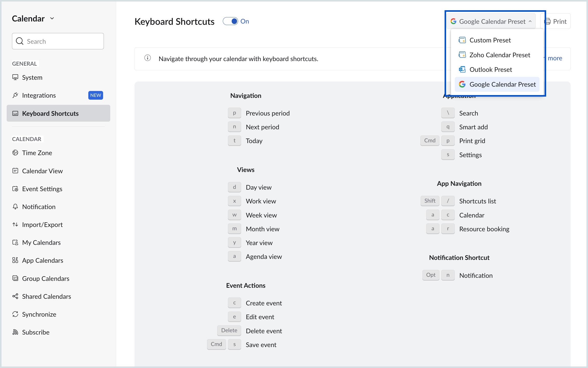The image size is (588, 368).
Task: Open Event Settings via its calendar-gear icon
Action: point(15,189)
